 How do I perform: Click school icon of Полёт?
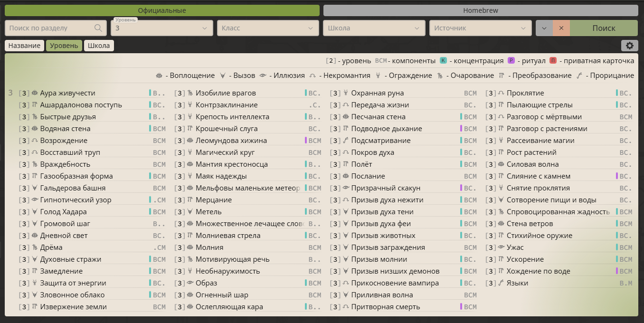click(x=346, y=164)
